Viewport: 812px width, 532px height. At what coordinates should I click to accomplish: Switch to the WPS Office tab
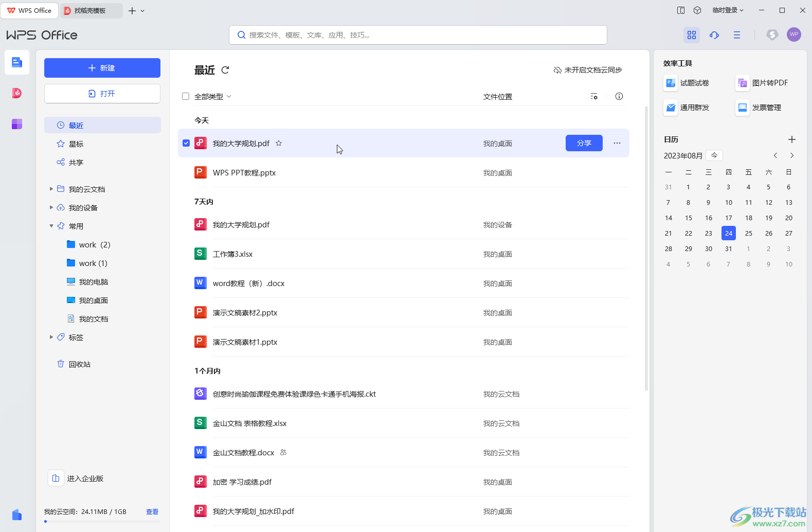click(29, 10)
